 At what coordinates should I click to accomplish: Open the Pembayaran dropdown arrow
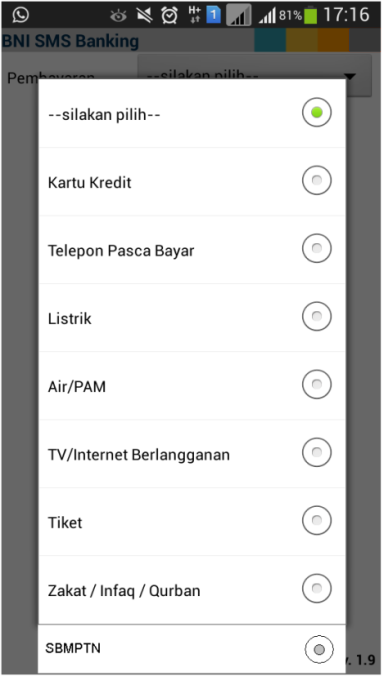pyautogui.click(x=350, y=77)
